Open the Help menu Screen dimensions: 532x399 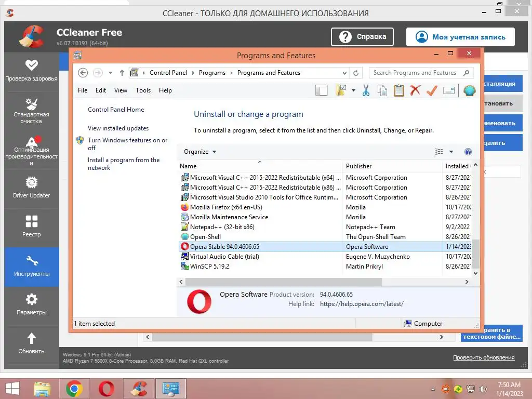[x=165, y=90]
